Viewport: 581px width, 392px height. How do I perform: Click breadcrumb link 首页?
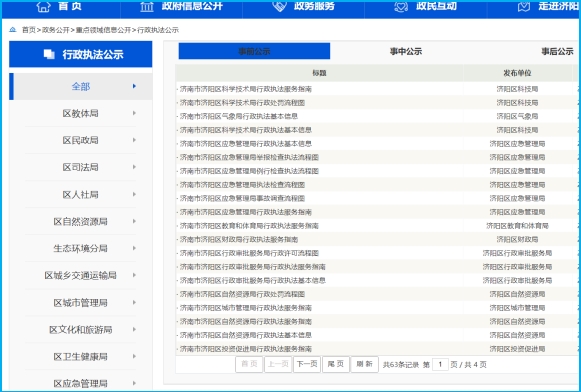coord(29,30)
